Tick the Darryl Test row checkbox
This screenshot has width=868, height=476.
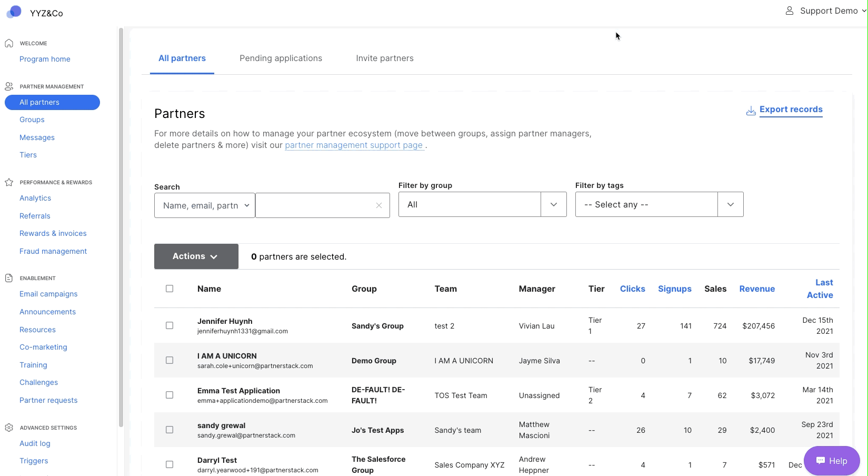tap(169, 464)
